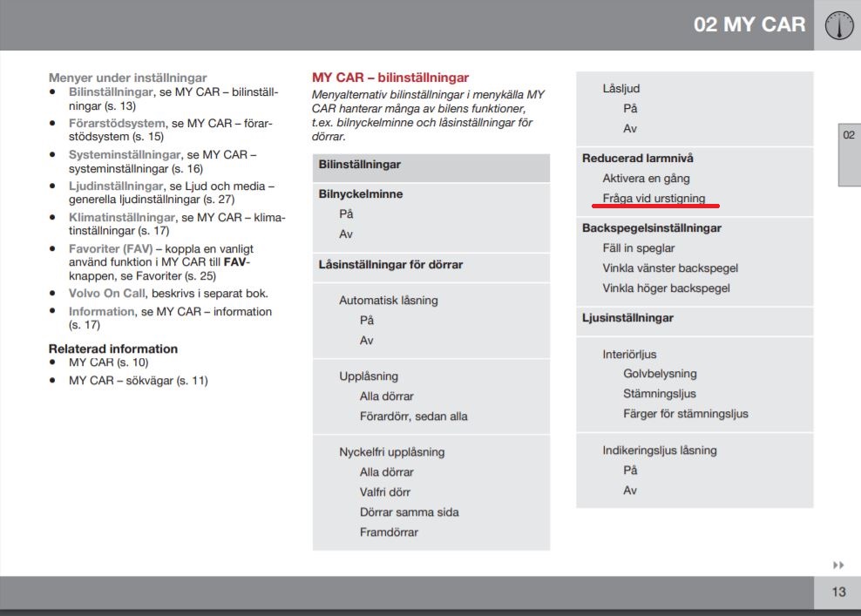The width and height of the screenshot is (861, 616).
Task: Select Vinkla höger backspegel
Action: click(666, 288)
